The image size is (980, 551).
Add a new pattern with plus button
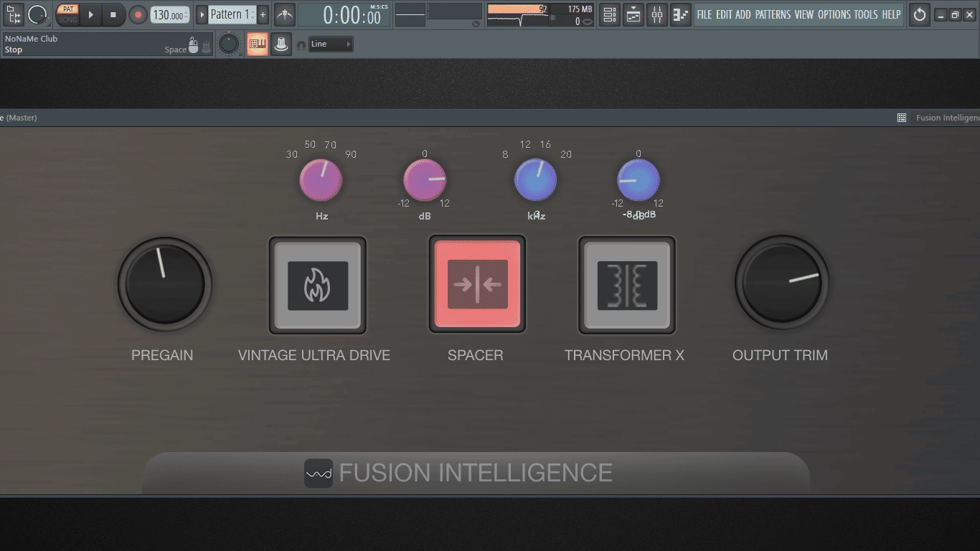[x=263, y=14]
